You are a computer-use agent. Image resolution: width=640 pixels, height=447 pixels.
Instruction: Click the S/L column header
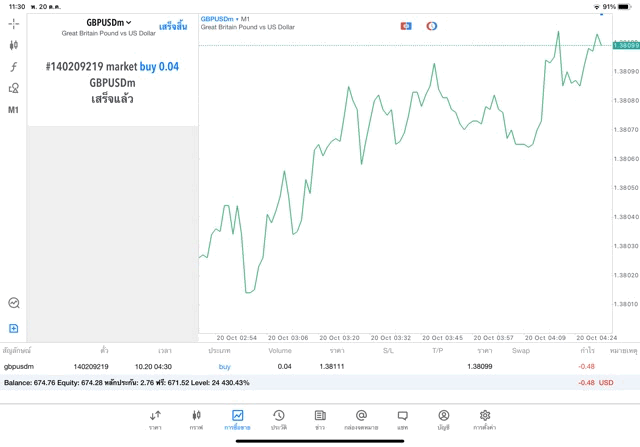[x=388, y=351]
